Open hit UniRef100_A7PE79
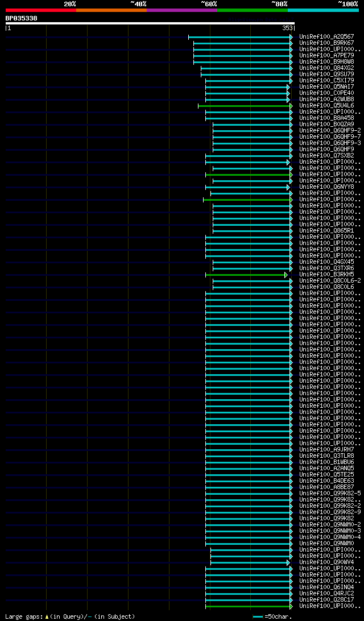 (326, 56)
